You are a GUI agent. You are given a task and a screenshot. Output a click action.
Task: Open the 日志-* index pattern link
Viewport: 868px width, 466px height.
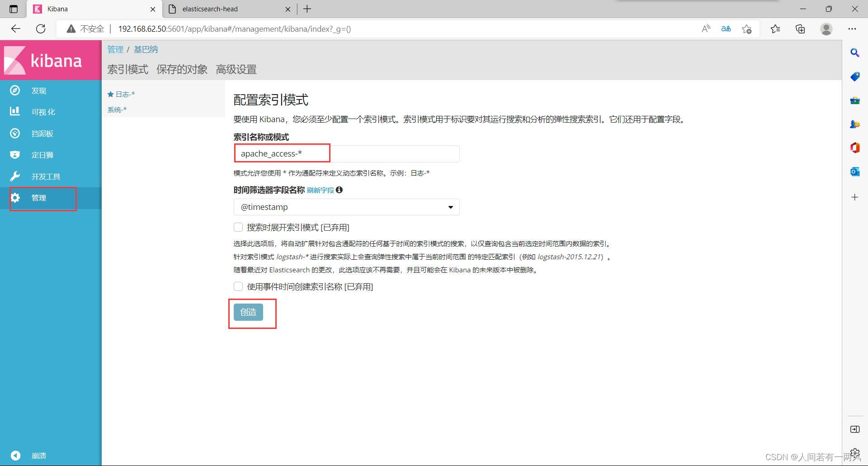pos(125,94)
